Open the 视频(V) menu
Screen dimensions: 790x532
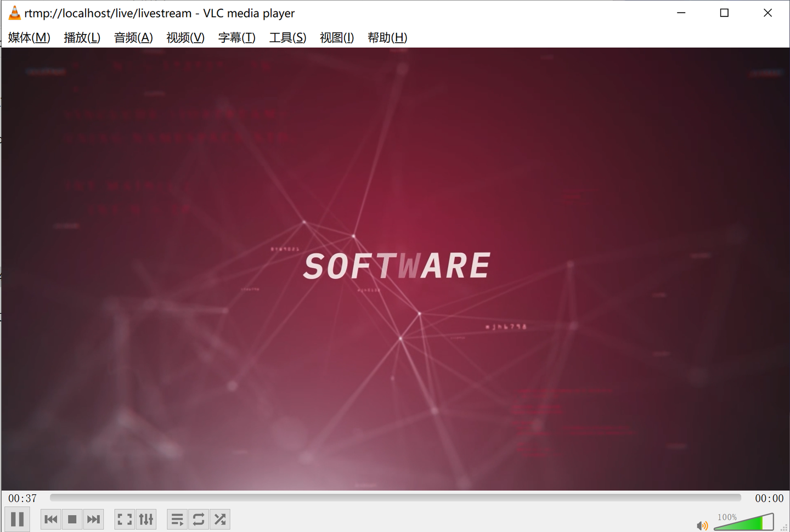point(185,37)
